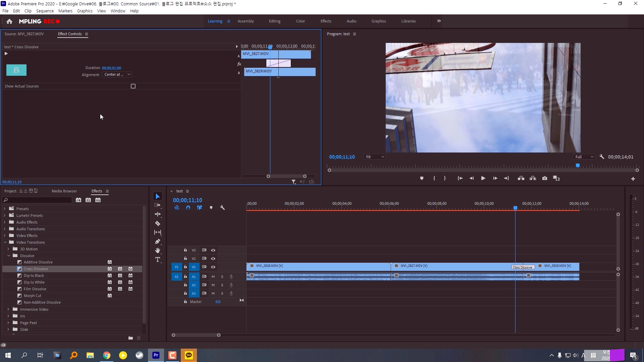Image resolution: width=644 pixels, height=362 pixels.
Task: Select the Type tool
Action: click(158, 259)
